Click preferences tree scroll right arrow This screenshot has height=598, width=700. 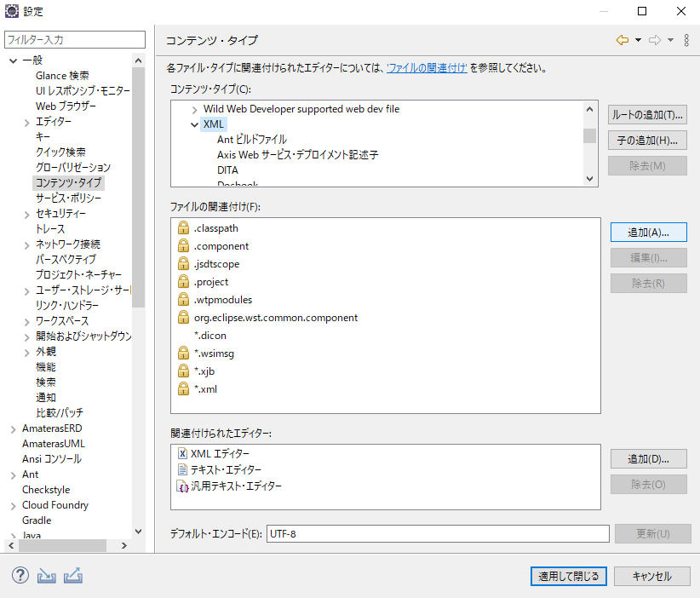124,545
